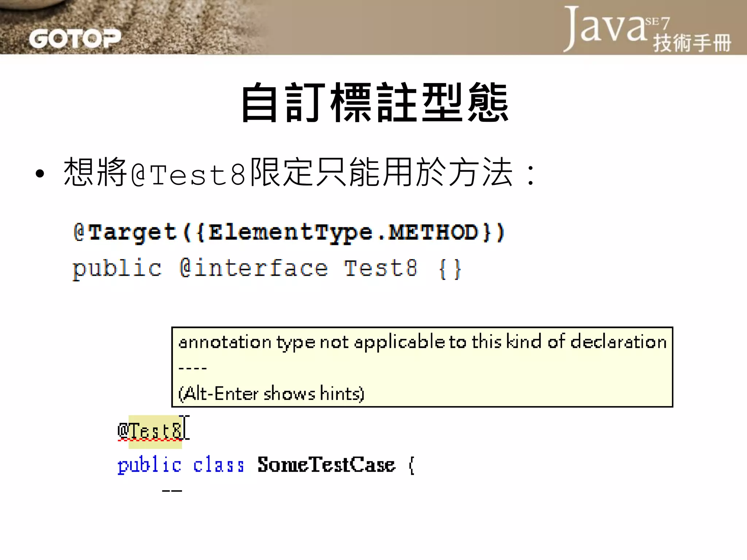Click the annotation error tooltip message

pyautogui.click(x=422, y=342)
